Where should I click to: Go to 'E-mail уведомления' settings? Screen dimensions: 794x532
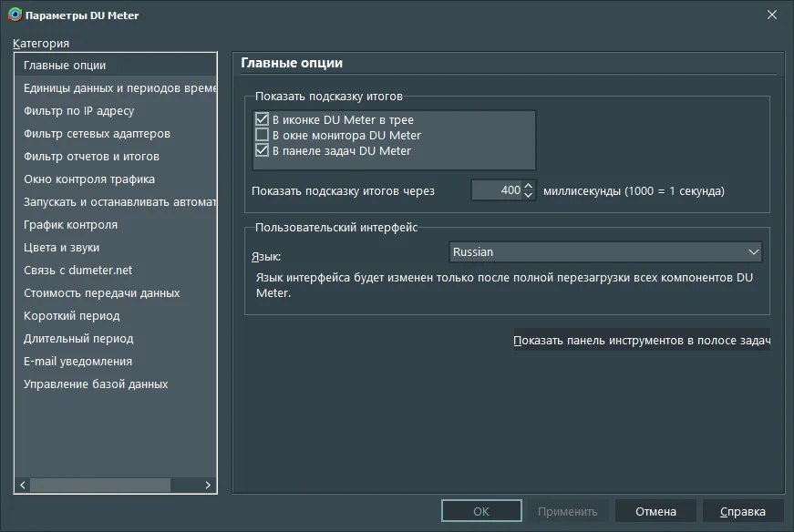pos(78,362)
